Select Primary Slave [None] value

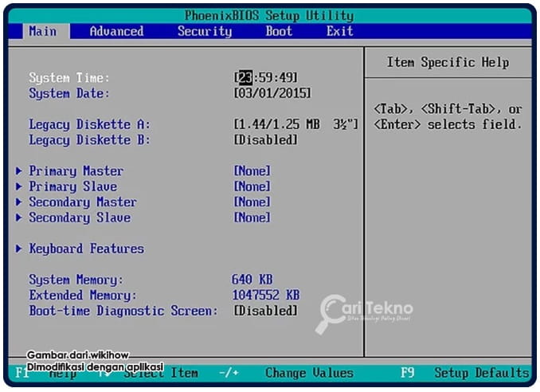[x=252, y=186]
